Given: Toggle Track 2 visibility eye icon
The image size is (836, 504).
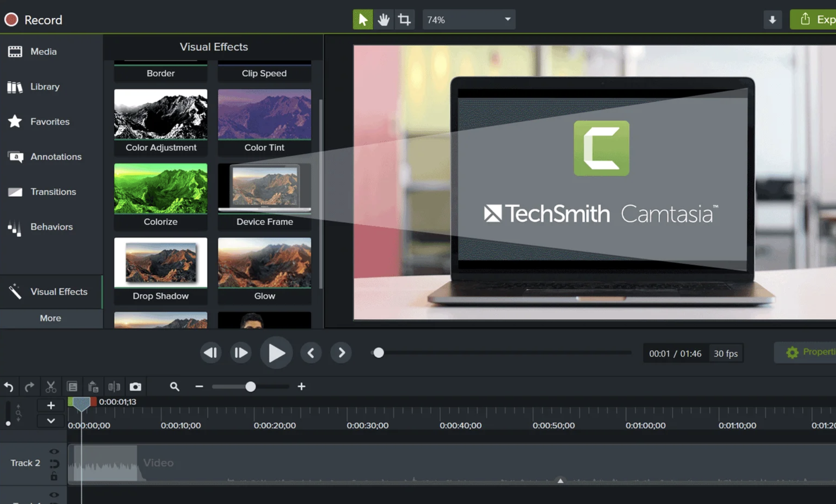Looking at the screenshot, I should pyautogui.click(x=54, y=452).
